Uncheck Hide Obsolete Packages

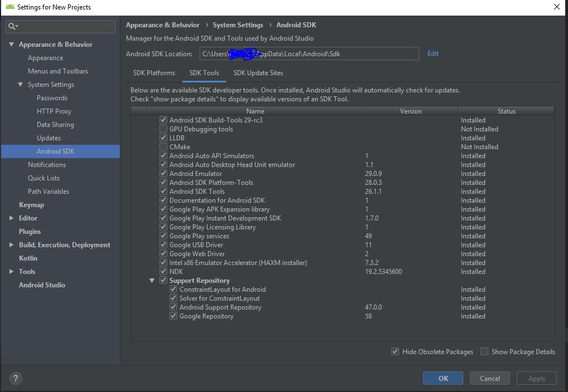pos(395,351)
